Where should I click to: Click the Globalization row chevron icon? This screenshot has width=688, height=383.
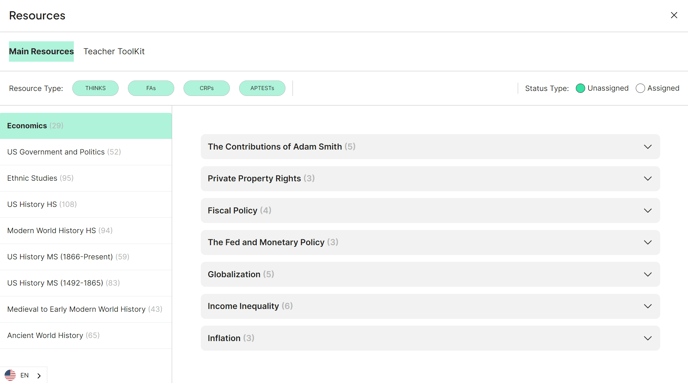[x=648, y=274]
